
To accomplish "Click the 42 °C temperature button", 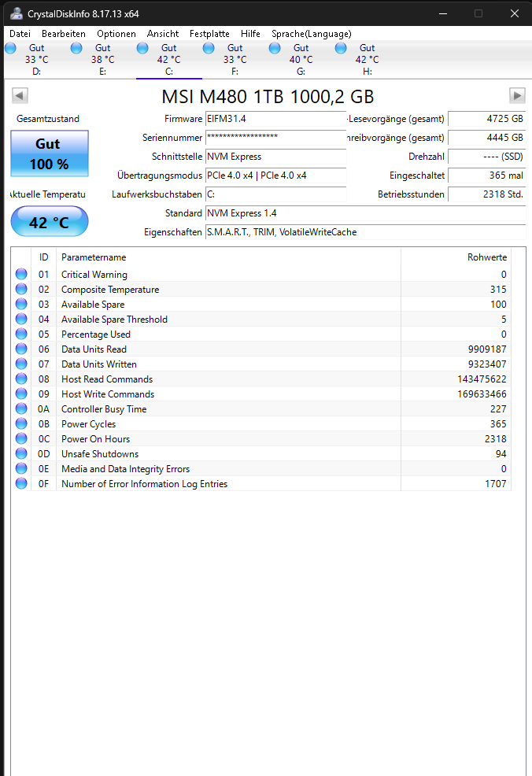I will [x=50, y=222].
